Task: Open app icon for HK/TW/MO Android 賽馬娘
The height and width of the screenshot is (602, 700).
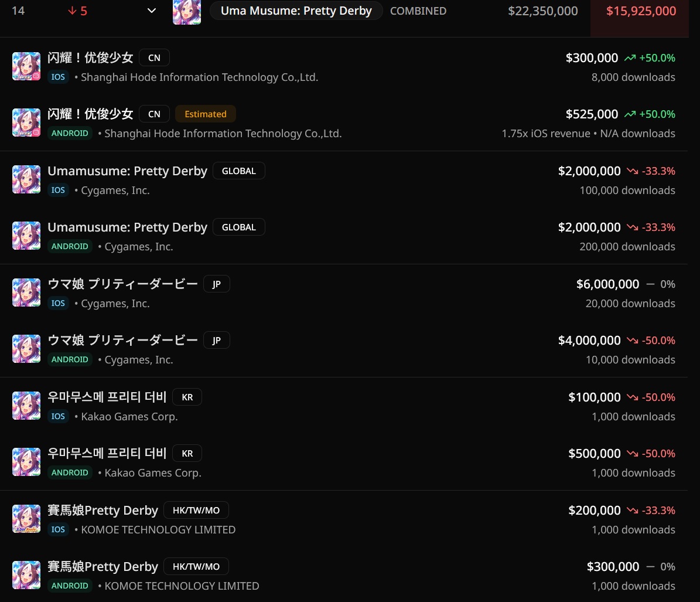Action: coord(26,575)
